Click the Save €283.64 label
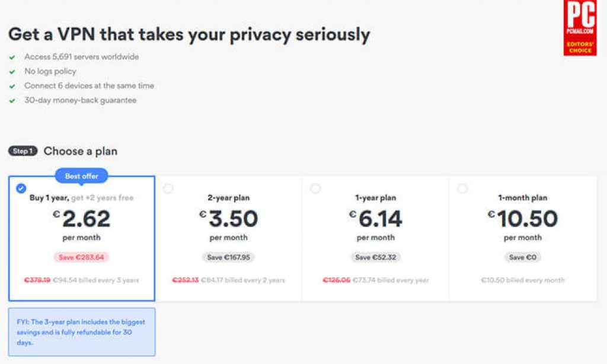Viewport: 607px width, 364px height. point(81,257)
